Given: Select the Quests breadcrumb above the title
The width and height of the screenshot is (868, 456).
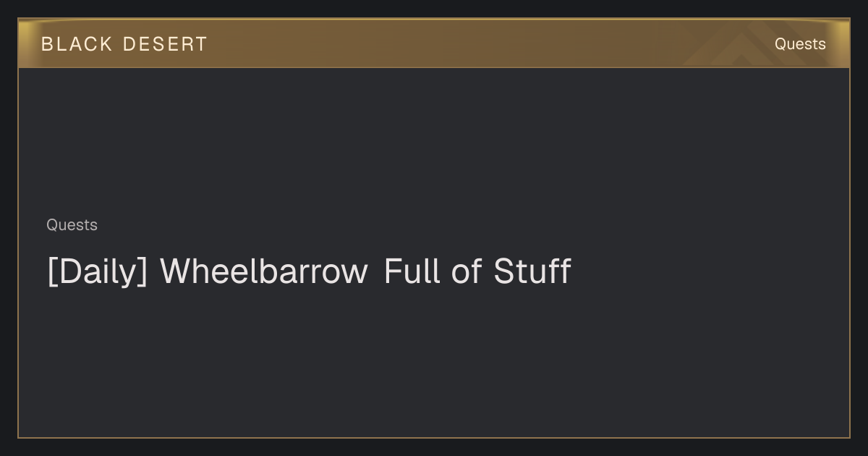Looking at the screenshot, I should 72,225.
